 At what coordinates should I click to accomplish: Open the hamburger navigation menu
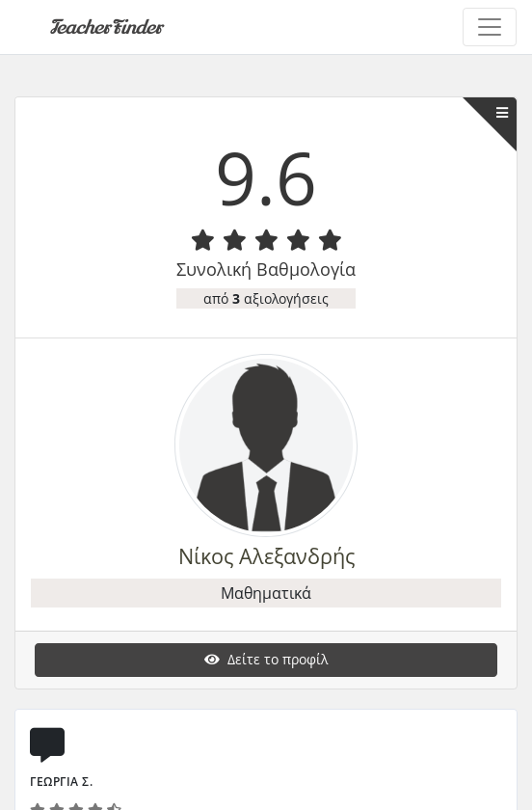[490, 27]
